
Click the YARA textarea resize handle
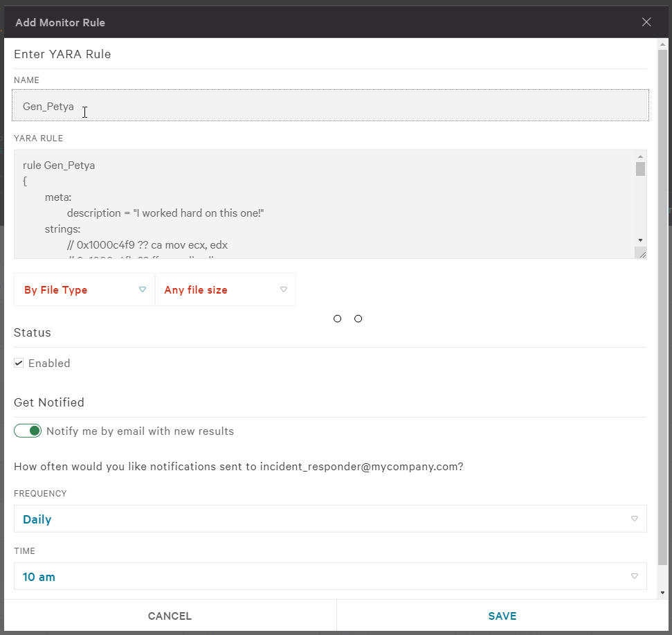coord(642,254)
